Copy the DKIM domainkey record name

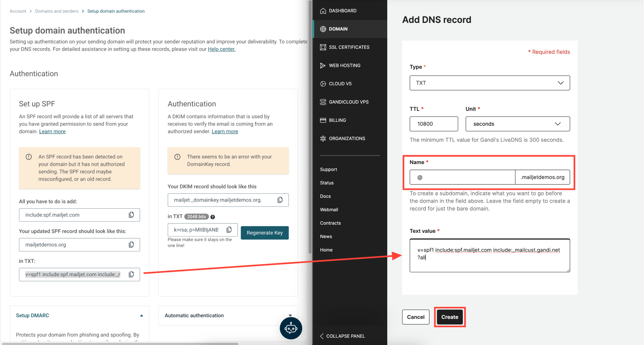280,200
